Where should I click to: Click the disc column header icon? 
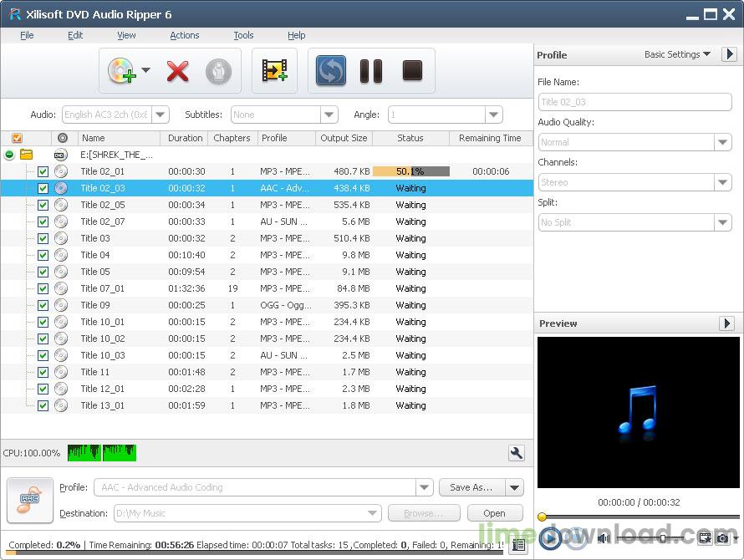(x=63, y=138)
